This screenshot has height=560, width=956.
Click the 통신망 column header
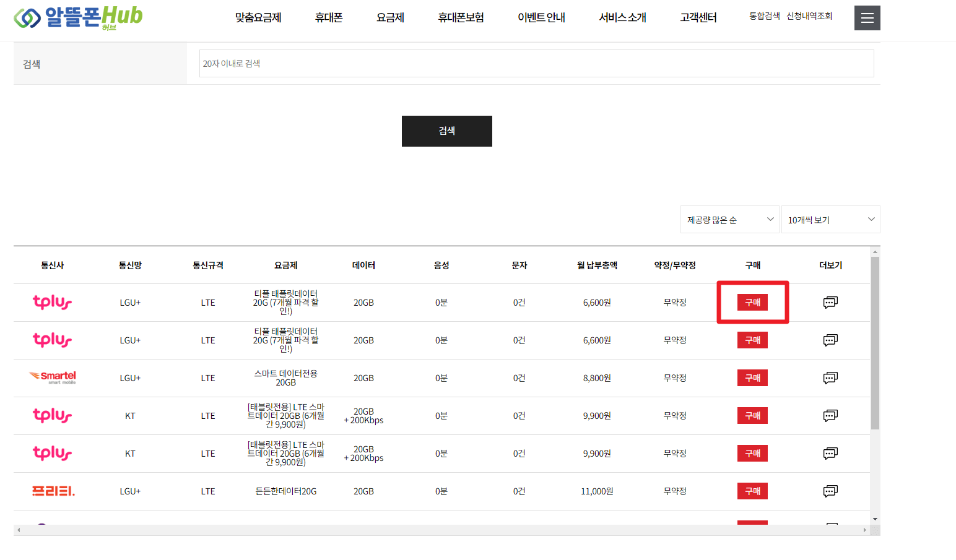(x=130, y=265)
